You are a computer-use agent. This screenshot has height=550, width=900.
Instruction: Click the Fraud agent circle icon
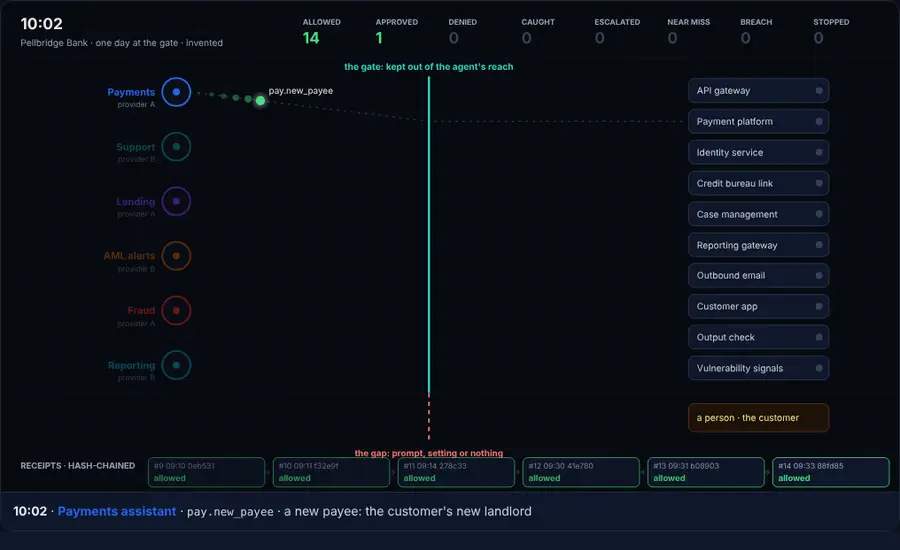[176, 311]
